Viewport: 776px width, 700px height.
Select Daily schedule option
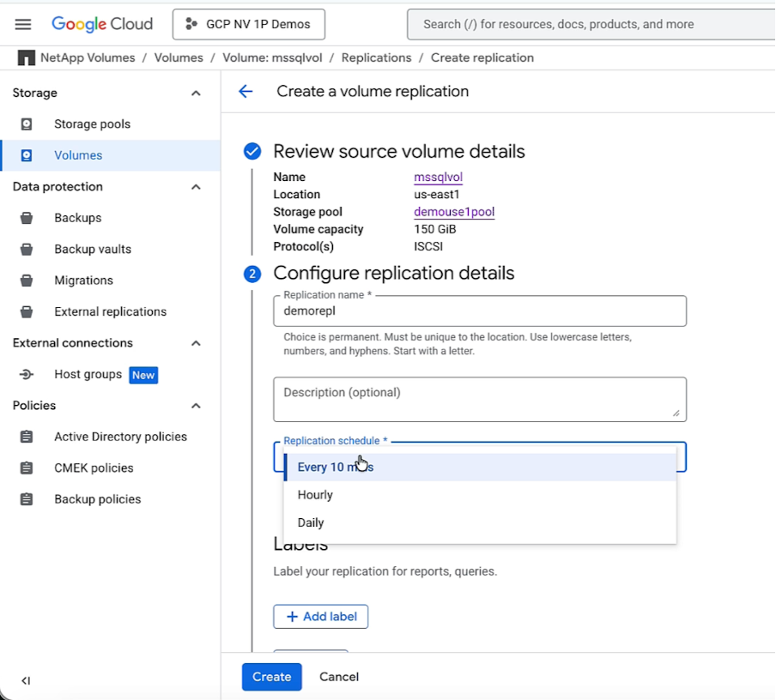click(480, 522)
